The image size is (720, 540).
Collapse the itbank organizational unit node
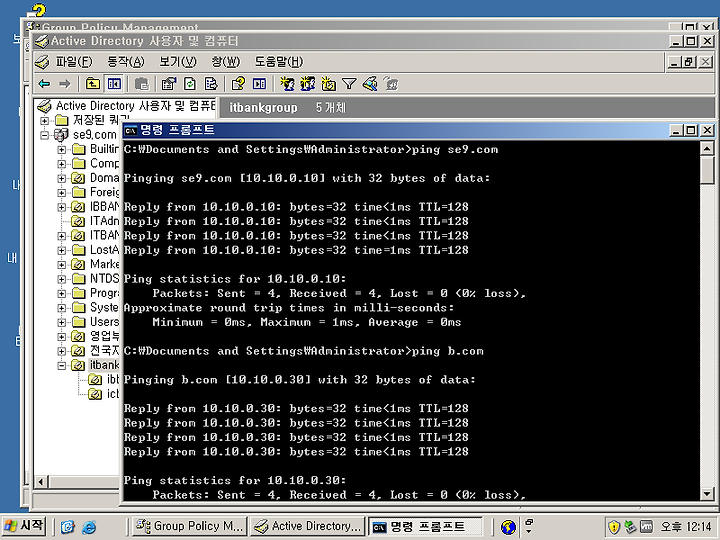pos(62,366)
